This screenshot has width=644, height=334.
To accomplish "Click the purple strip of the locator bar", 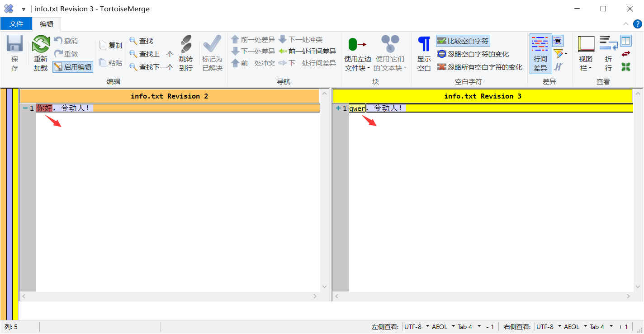I will pos(9,204).
